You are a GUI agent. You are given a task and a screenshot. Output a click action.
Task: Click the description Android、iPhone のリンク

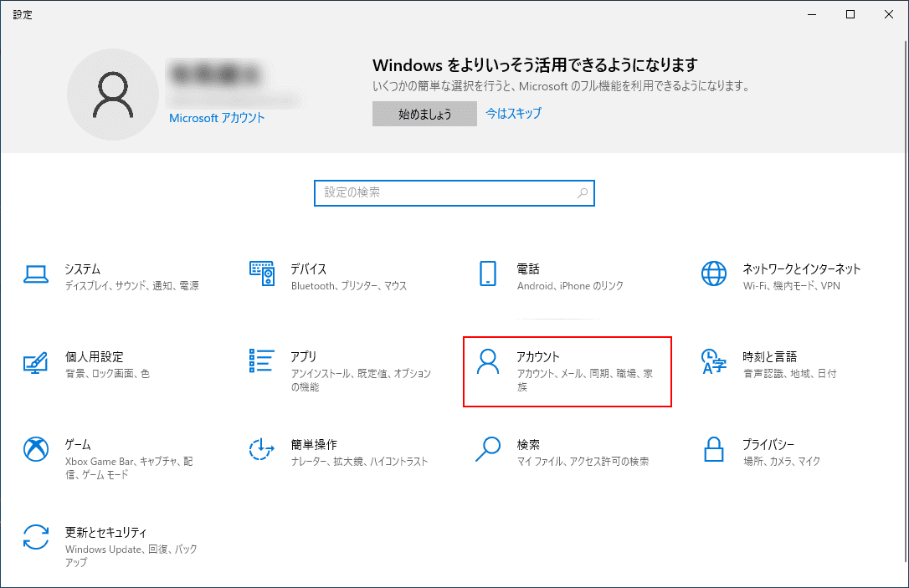tap(571, 285)
